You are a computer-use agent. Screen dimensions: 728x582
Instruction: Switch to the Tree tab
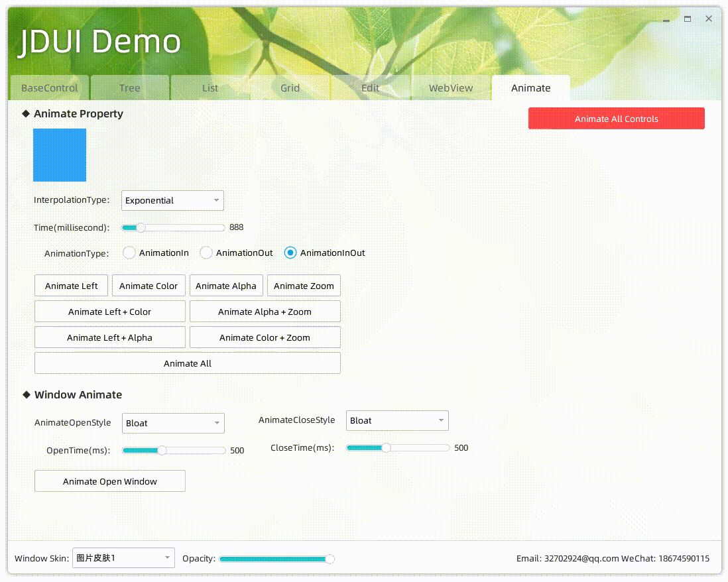pos(129,87)
